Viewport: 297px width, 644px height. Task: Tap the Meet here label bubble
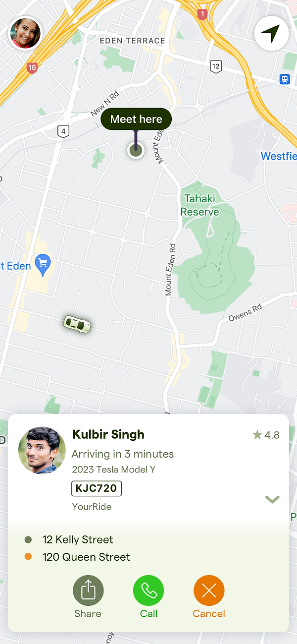(x=136, y=119)
